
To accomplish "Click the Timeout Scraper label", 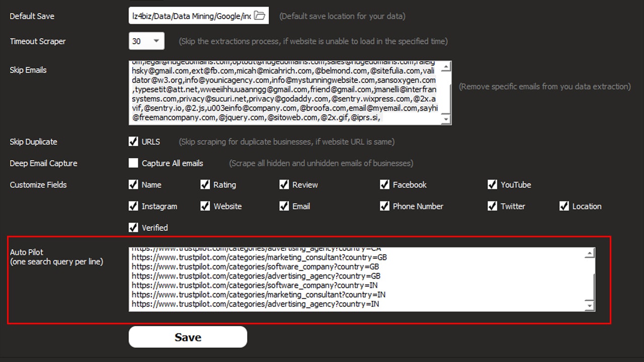I will tap(38, 41).
